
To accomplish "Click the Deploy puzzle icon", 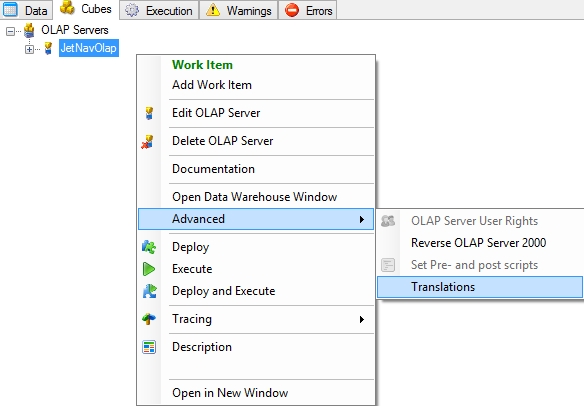I will [x=149, y=247].
